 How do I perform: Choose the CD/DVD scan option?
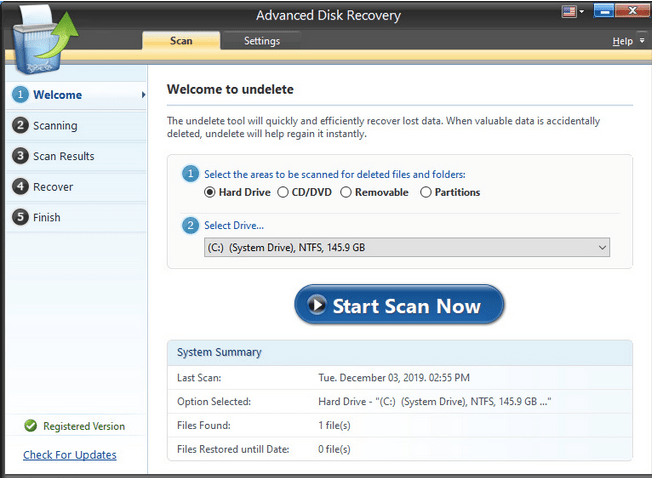point(283,192)
